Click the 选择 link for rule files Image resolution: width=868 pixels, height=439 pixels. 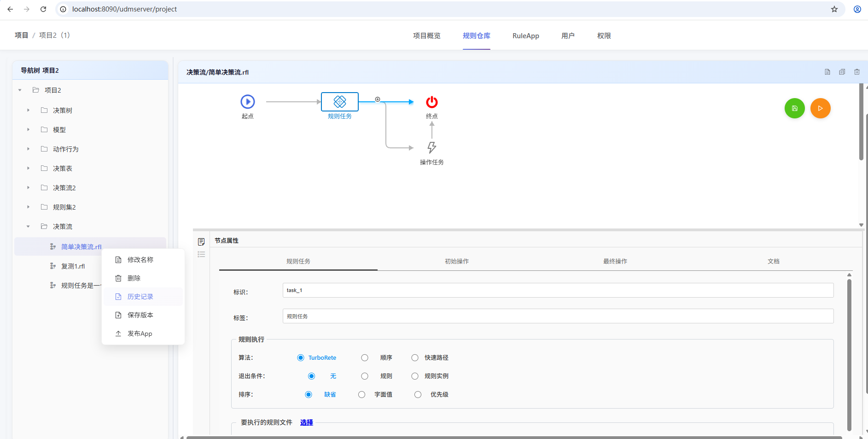[x=306, y=422]
